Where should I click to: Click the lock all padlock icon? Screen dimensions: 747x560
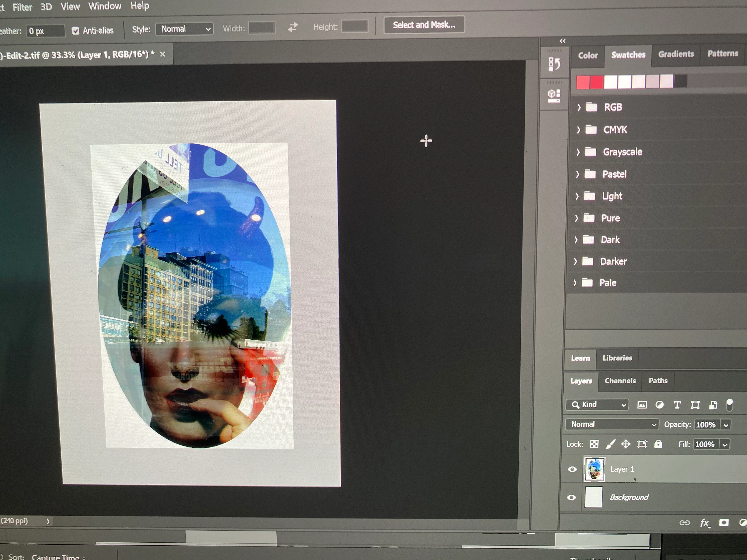point(658,444)
